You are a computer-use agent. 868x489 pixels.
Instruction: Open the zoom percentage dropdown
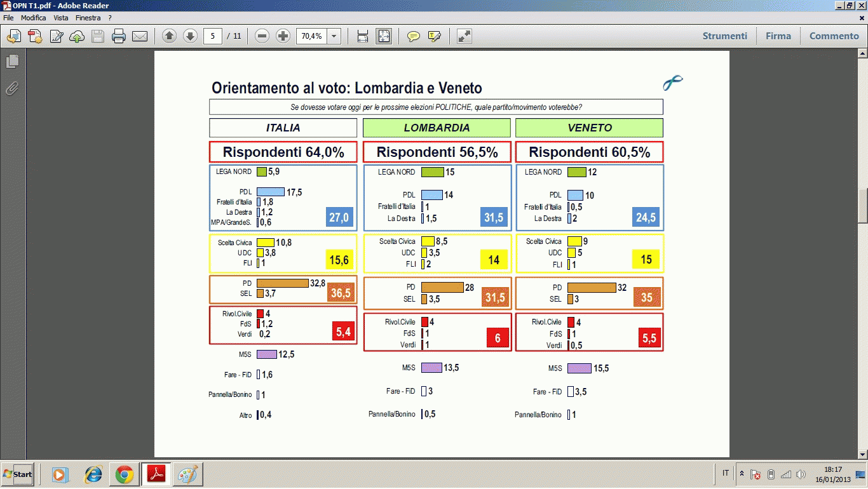pyautogui.click(x=334, y=36)
